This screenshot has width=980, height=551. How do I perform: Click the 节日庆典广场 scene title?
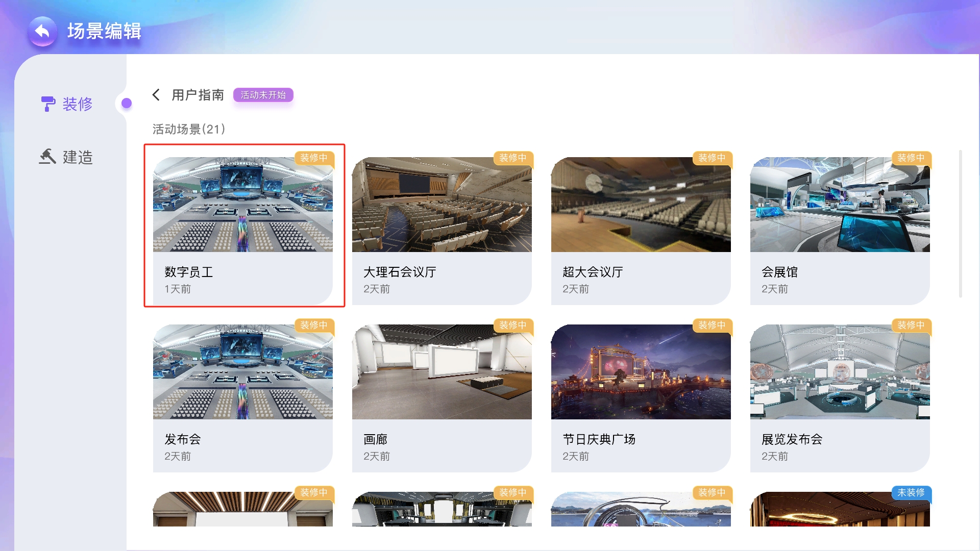[599, 439]
